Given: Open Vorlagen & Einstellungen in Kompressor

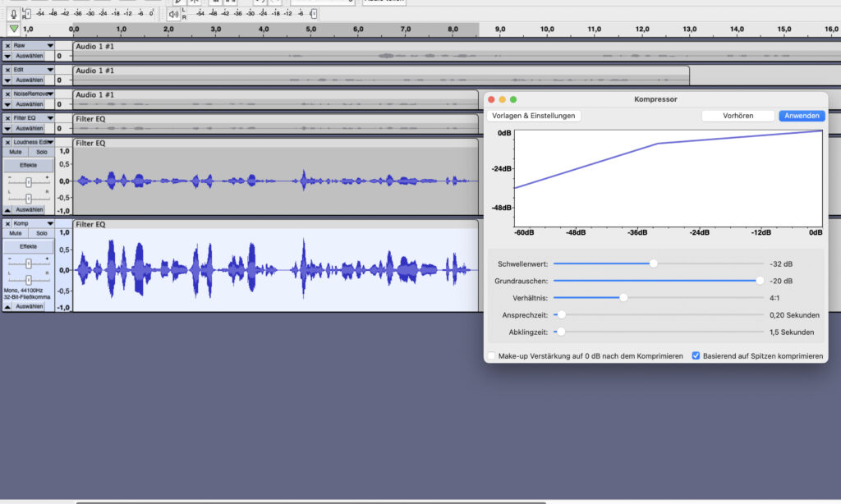Looking at the screenshot, I should click(x=533, y=116).
